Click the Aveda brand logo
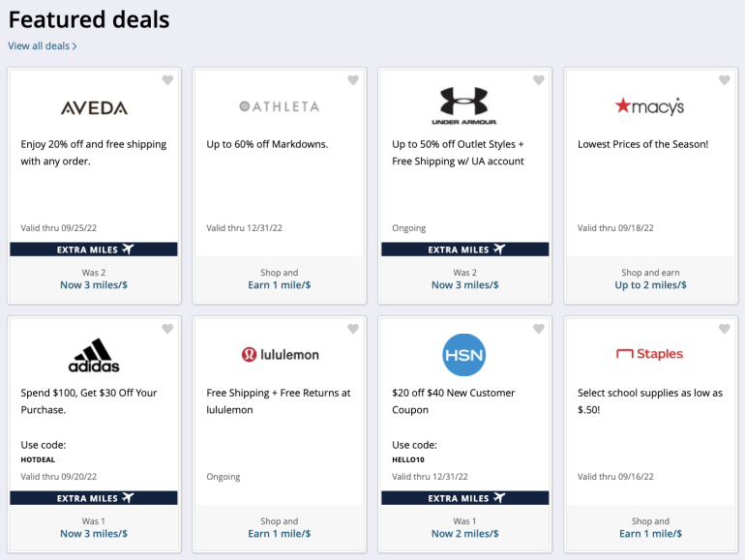 click(94, 107)
